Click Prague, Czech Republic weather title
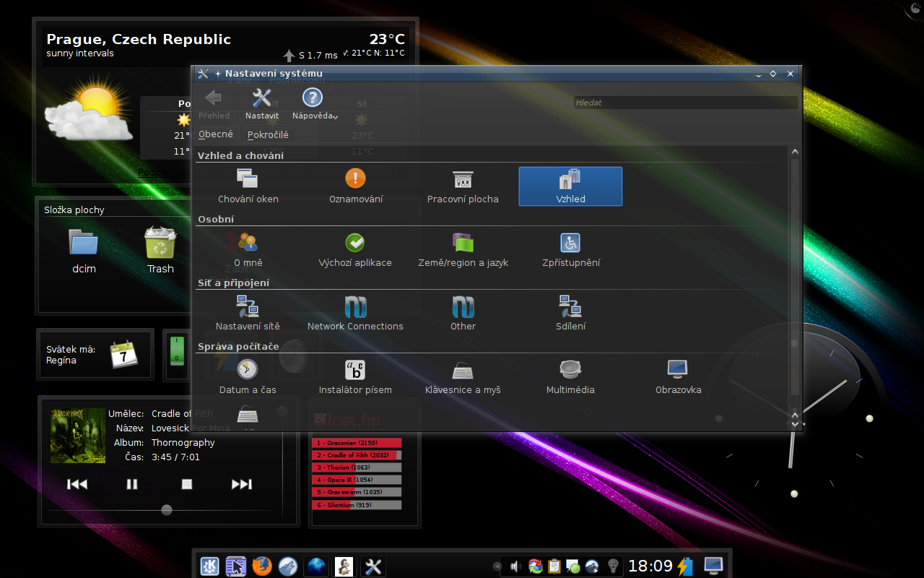The width and height of the screenshot is (924, 578). 139,39
